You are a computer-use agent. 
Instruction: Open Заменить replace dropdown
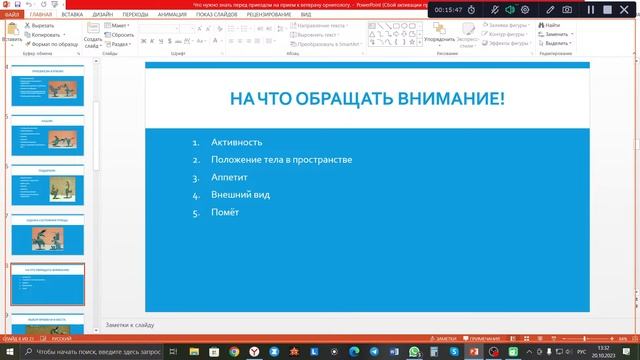click(572, 34)
